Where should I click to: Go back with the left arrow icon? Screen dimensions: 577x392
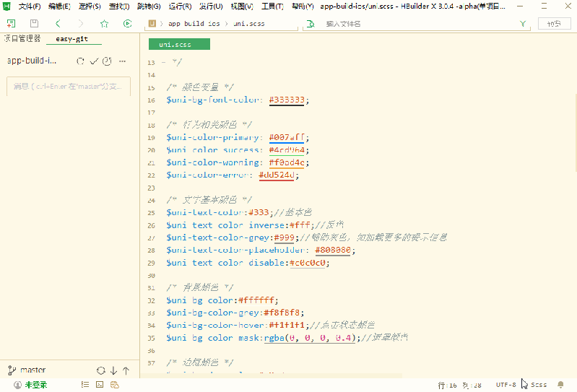point(58,24)
